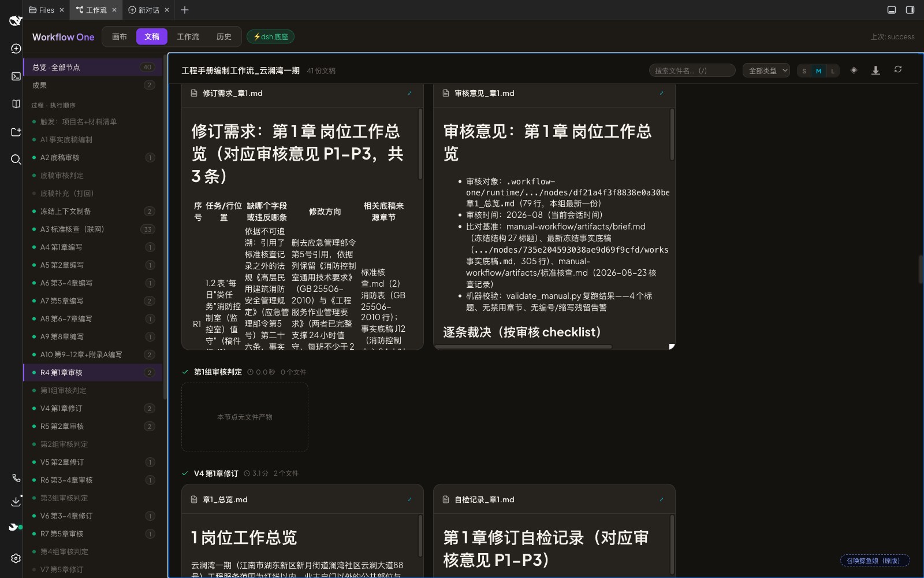Click file icon of 自检记录_章1.md

point(446,499)
